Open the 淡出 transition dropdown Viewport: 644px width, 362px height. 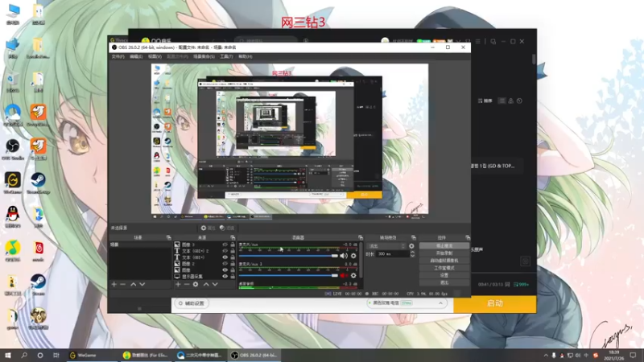pos(386,246)
